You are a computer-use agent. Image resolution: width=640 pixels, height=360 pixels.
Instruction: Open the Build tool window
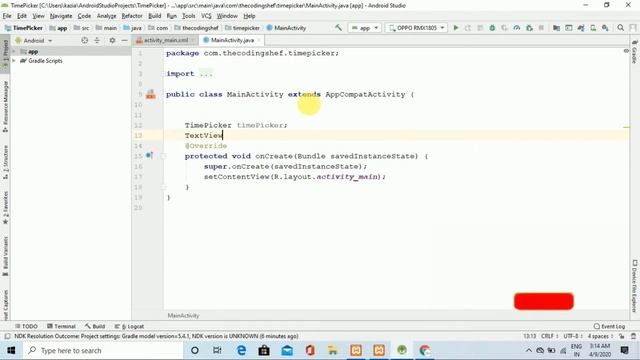[95, 326]
